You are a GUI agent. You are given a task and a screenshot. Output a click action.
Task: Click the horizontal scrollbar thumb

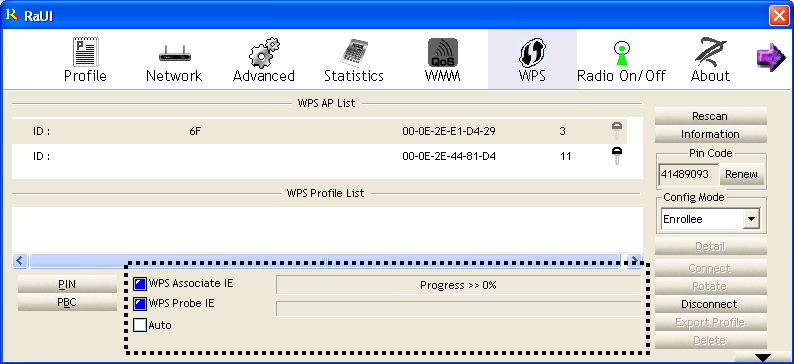pyautogui.click(x=325, y=260)
